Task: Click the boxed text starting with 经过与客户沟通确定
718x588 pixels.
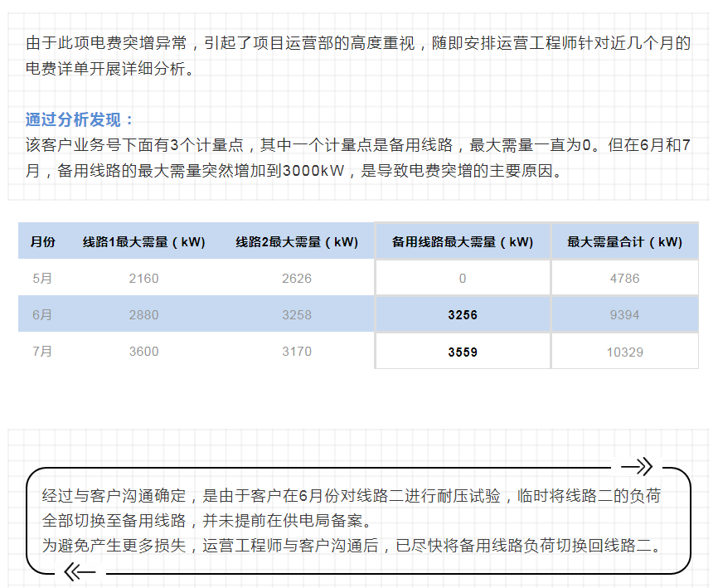Action: click(x=352, y=520)
